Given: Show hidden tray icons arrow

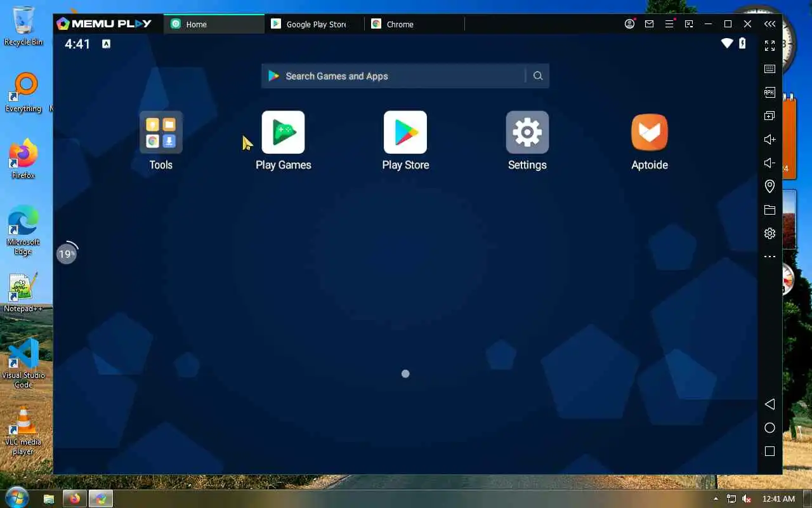Looking at the screenshot, I should 716,499.
